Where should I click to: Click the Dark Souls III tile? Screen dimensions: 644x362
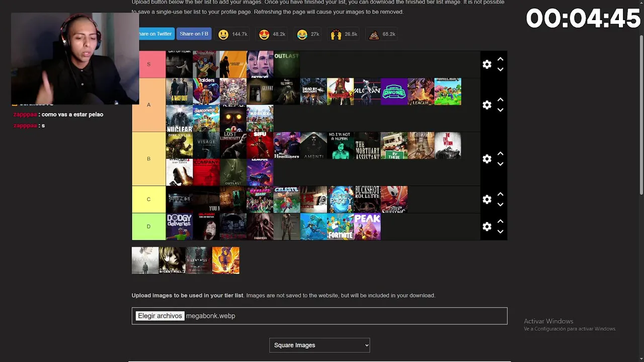click(179, 145)
